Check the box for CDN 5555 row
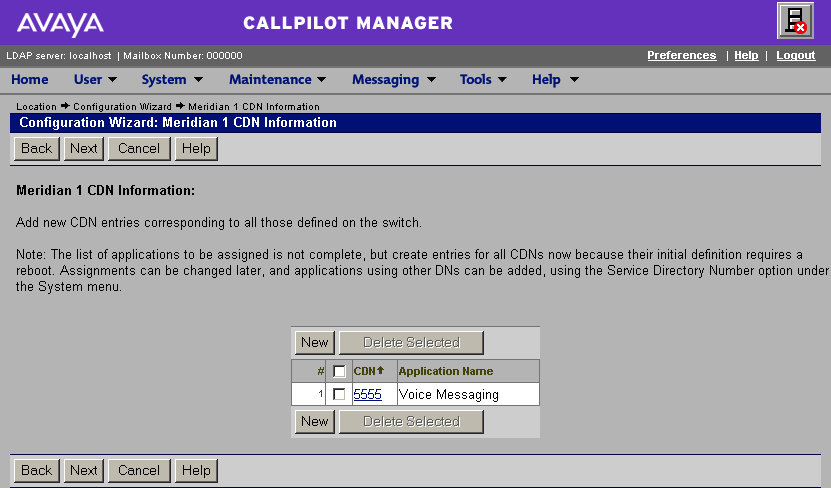The height and width of the screenshot is (488, 831). (339, 394)
